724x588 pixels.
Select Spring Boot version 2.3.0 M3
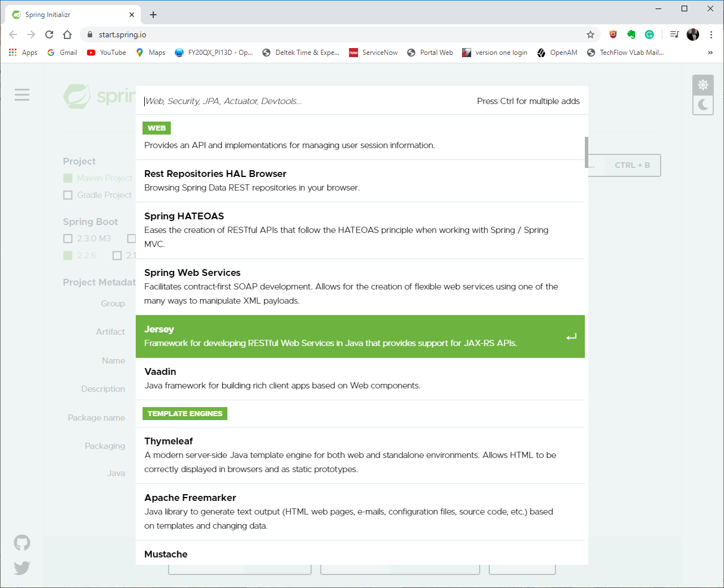[x=87, y=239]
